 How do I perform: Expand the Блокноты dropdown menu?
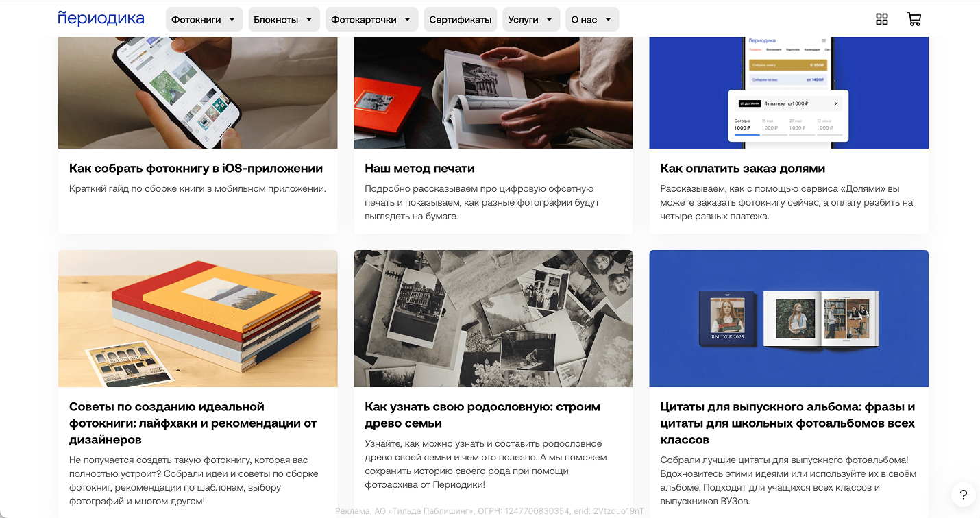(284, 20)
